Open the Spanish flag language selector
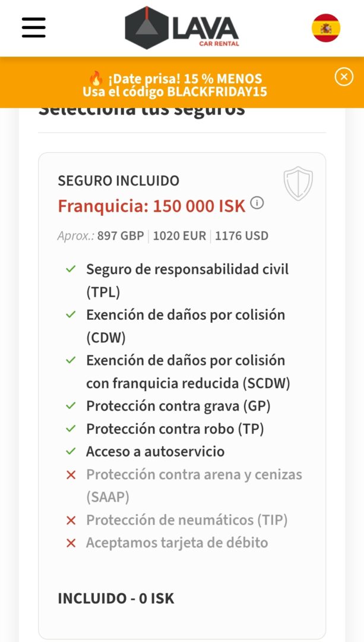The height and width of the screenshot is (642, 364). (326, 28)
